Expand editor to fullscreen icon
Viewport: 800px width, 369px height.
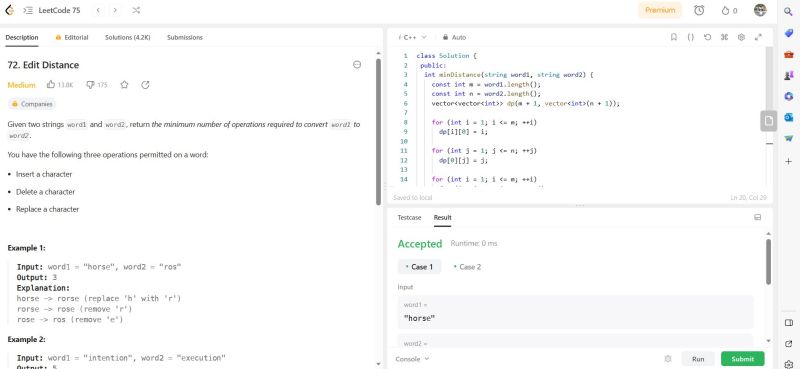coord(758,37)
